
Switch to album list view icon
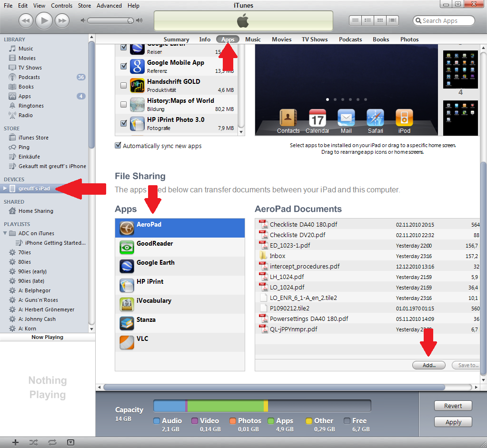coord(368,20)
